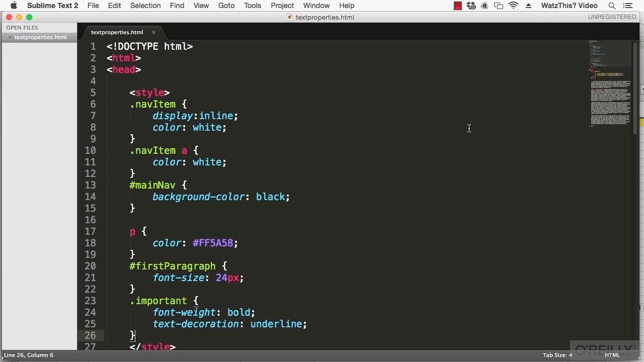644x362 pixels.
Task: Click the Line 26, Column 6 status text
Action: (29, 355)
